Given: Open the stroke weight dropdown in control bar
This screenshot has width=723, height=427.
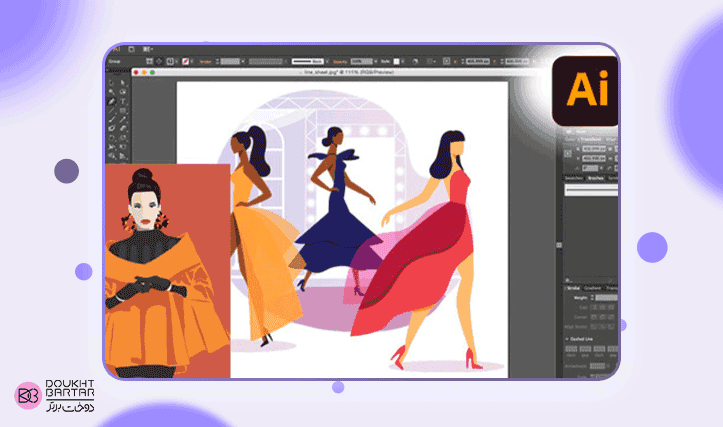Looking at the screenshot, I should [x=243, y=61].
